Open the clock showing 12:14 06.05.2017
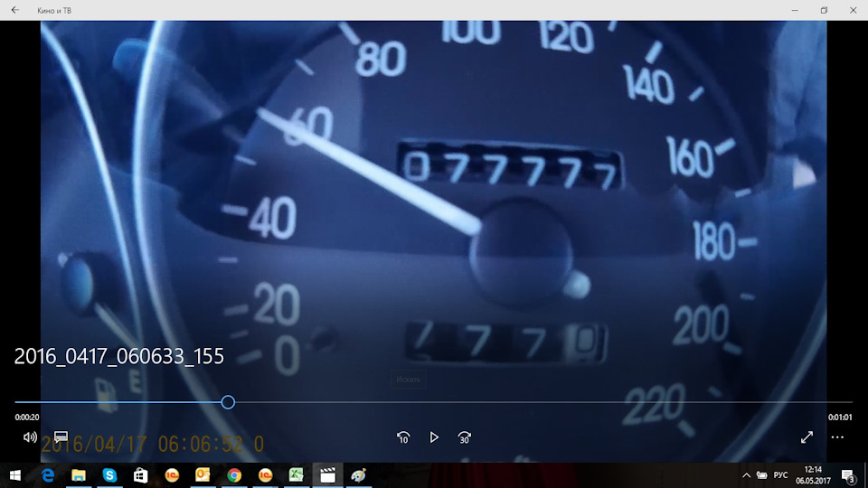Screen dimensions: 868x488 click(x=813, y=475)
